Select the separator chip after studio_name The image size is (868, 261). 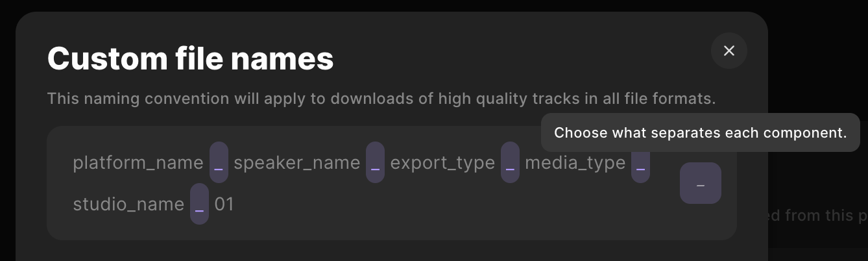coord(199,204)
